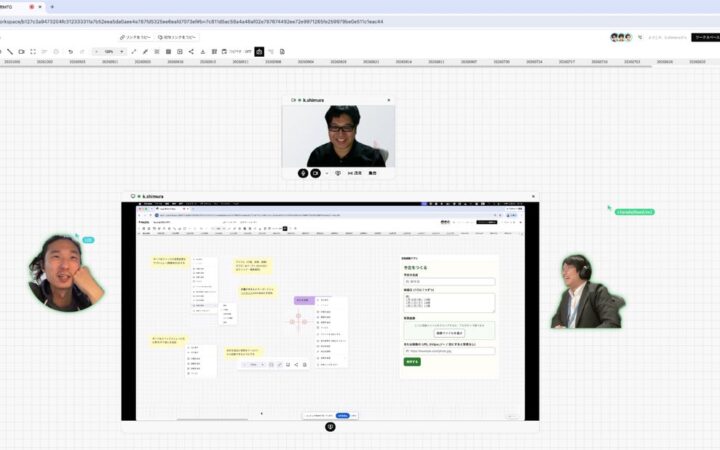This screenshot has width=720, height=450.
Task: Click the horizontal scrollbar under the date tabs
Action: click(x=326, y=67)
